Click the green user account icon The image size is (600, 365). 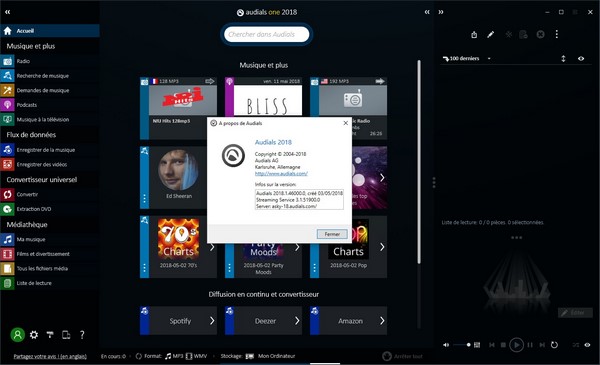pos(17,335)
